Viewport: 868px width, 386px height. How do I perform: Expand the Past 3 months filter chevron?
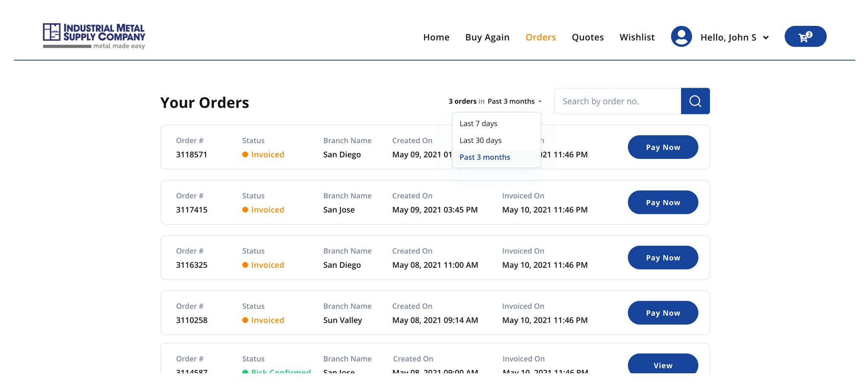click(540, 101)
